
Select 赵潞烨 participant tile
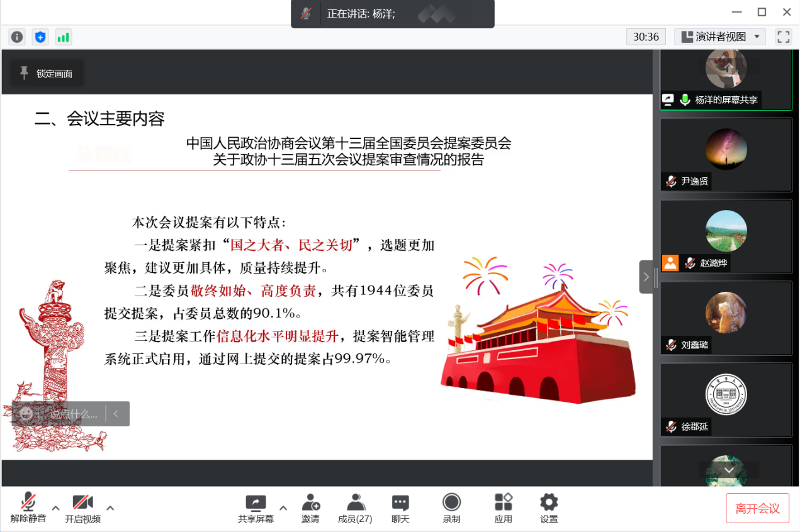726,236
